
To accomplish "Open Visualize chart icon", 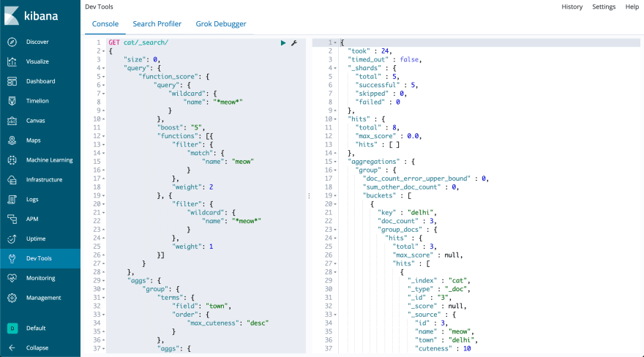I will [x=12, y=61].
